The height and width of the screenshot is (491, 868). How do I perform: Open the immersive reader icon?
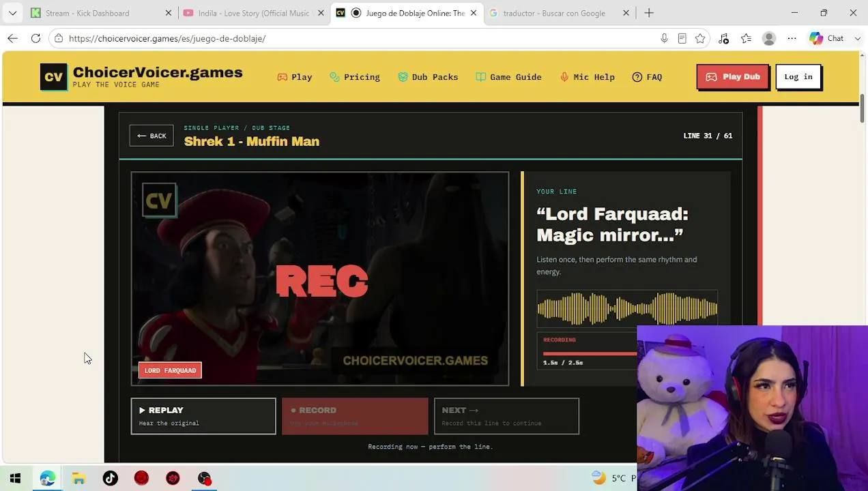point(682,38)
